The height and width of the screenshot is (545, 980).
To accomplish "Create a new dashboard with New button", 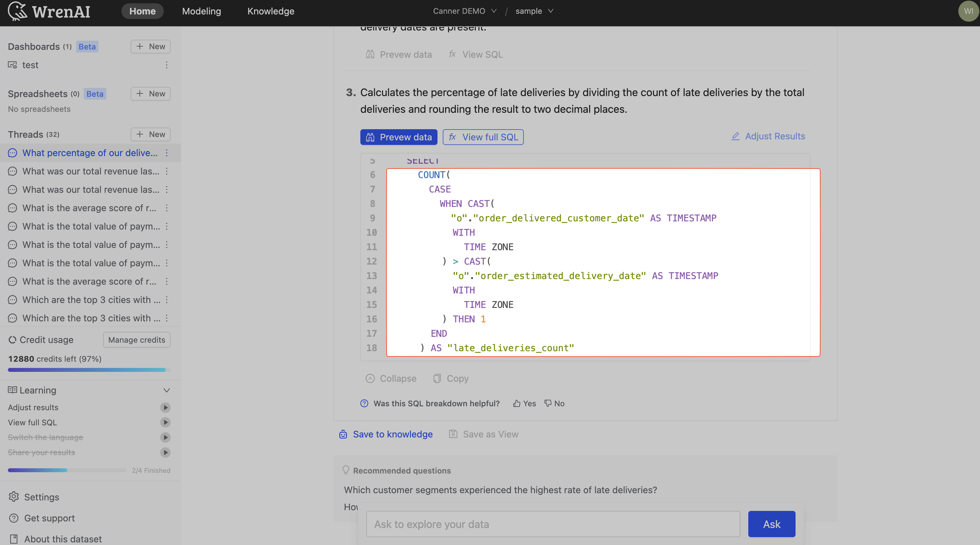I will (x=151, y=46).
